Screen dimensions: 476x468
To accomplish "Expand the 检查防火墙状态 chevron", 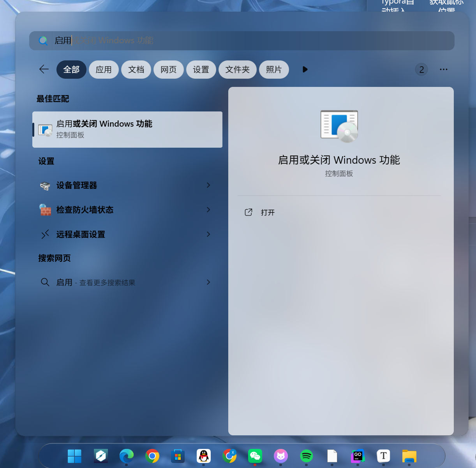I will tap(208, 210).
